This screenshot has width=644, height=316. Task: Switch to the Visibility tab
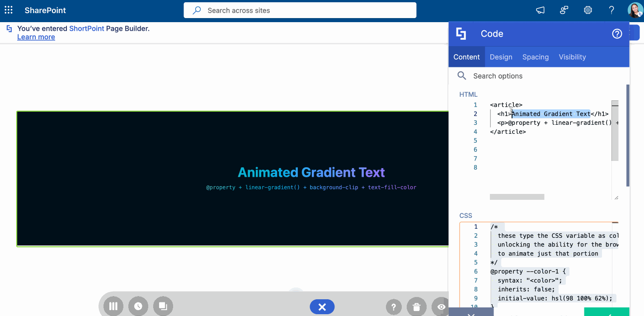572,57
